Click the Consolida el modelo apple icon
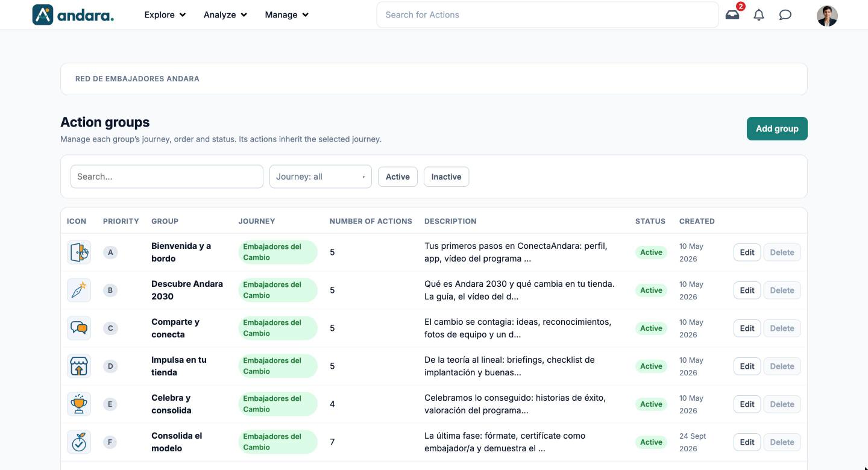This screenshot has width=868, height=470. point(79,442)
